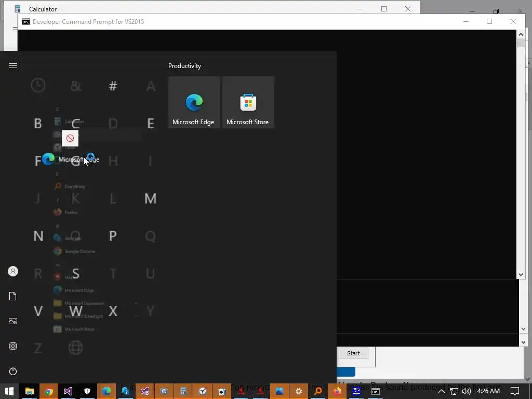Open Everything search magnifier on taskbar
Viewport: 532px width, 399px height.
click(318, 391)
